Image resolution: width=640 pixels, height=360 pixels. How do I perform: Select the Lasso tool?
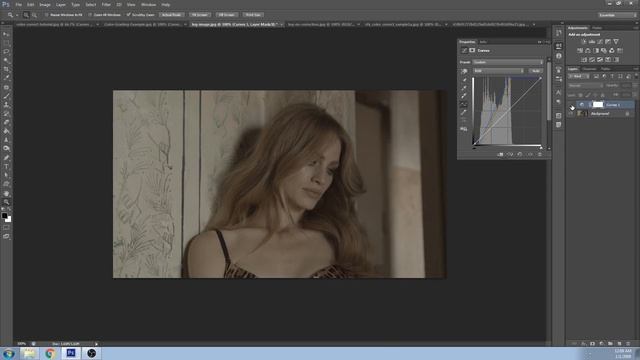pyautogui.click(x=6, y=52)
